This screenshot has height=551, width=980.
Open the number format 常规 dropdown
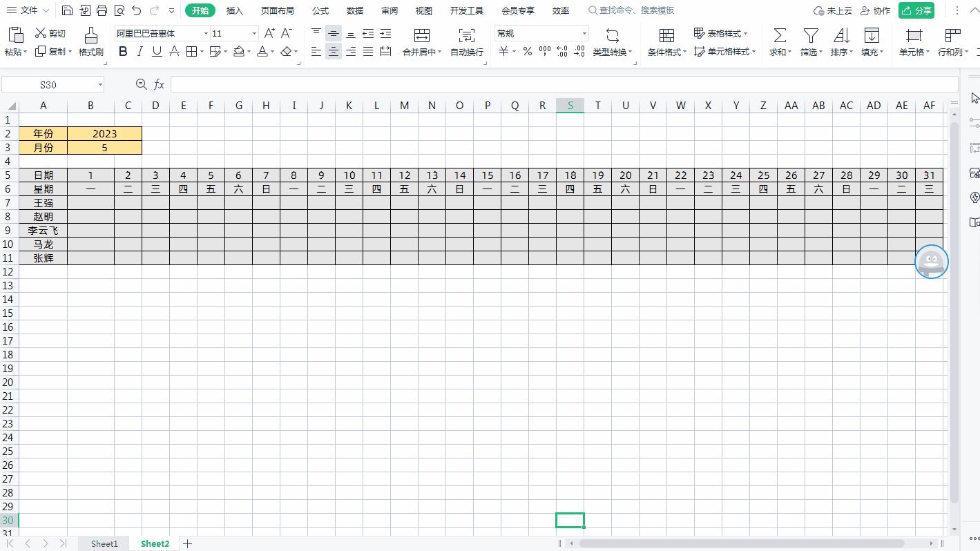coord(584,33)
